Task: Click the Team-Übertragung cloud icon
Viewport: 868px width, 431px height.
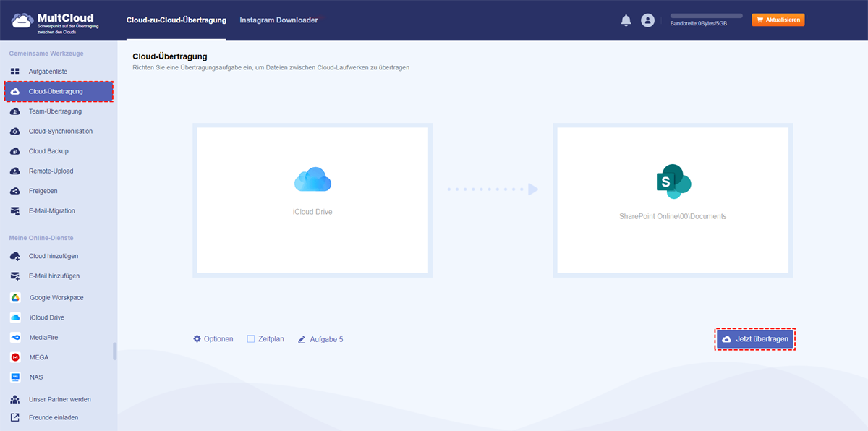Action: (15, 111)
